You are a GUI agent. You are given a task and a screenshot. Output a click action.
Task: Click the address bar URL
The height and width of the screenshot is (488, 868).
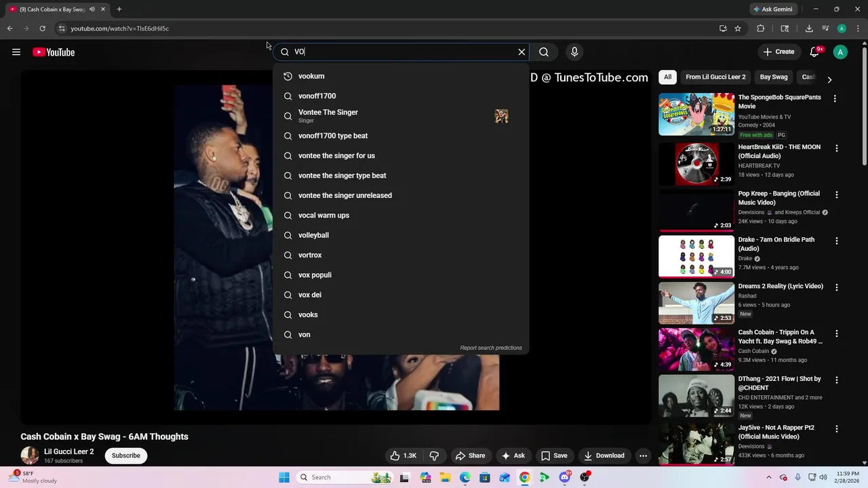(120, 28)
